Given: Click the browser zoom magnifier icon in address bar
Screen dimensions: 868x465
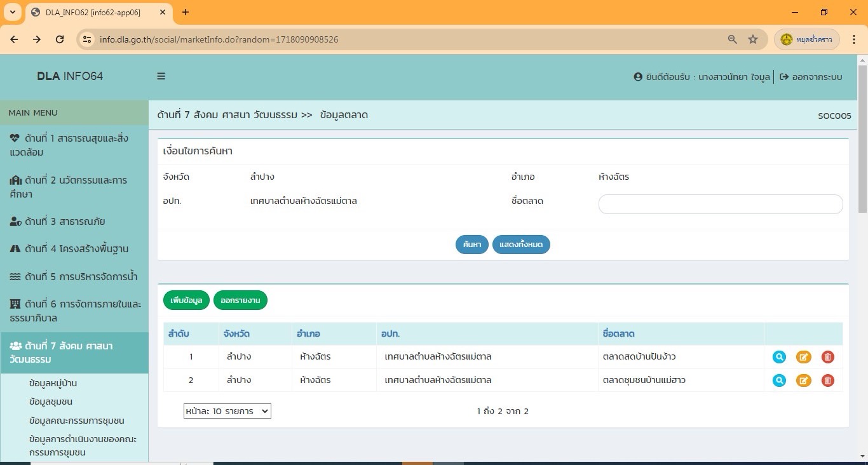Looking at the screenshot, I should (x=733, y=39).
